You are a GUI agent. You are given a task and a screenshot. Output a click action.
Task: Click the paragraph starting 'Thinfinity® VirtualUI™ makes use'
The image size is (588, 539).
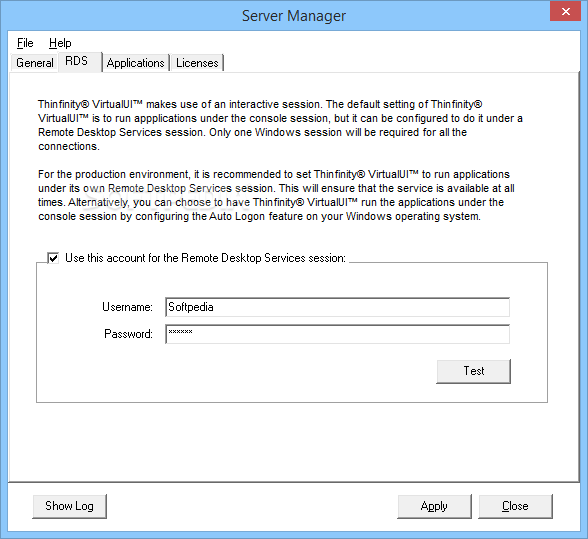click(280, 125)
